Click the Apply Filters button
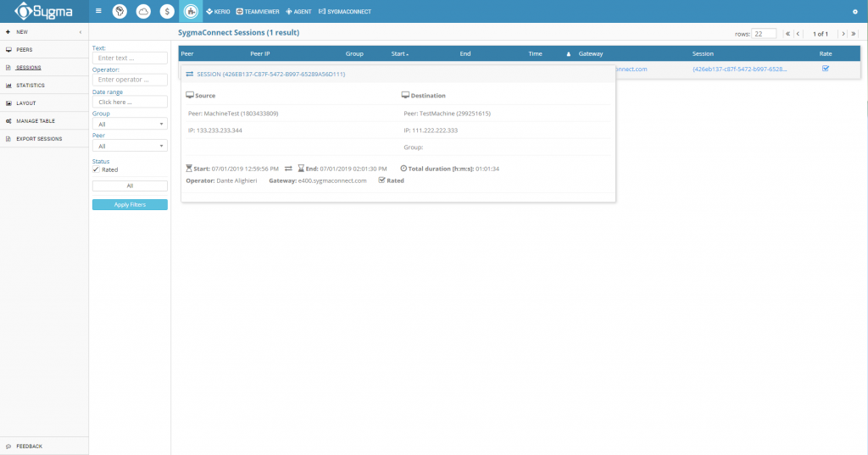 (130, 205)
